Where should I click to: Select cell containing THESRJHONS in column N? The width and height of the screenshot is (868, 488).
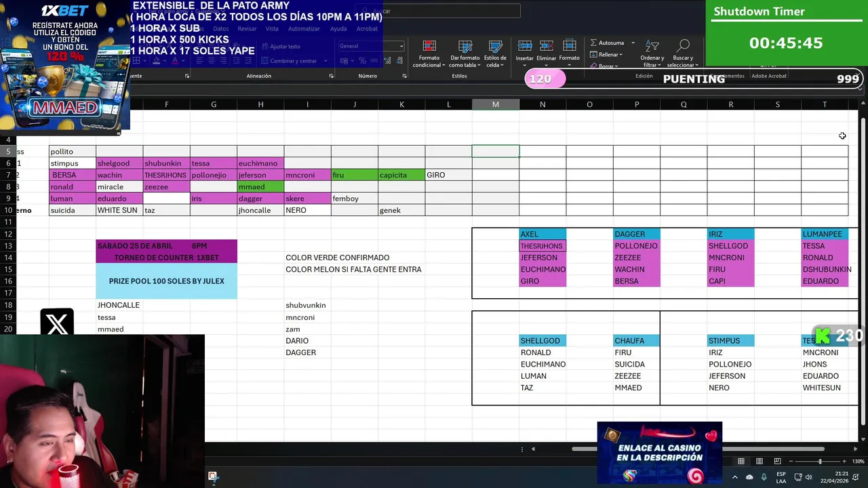(542, 246)
